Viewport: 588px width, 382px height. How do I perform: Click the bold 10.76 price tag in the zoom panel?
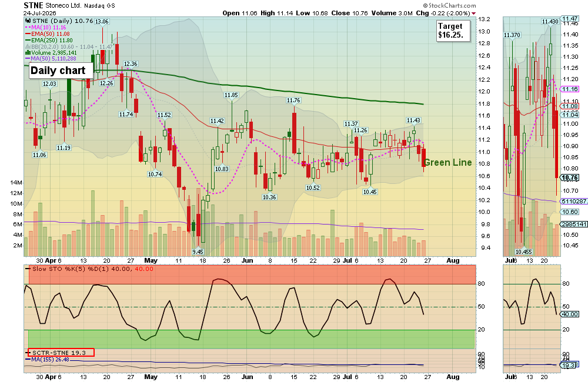click(x=570, y=177)
